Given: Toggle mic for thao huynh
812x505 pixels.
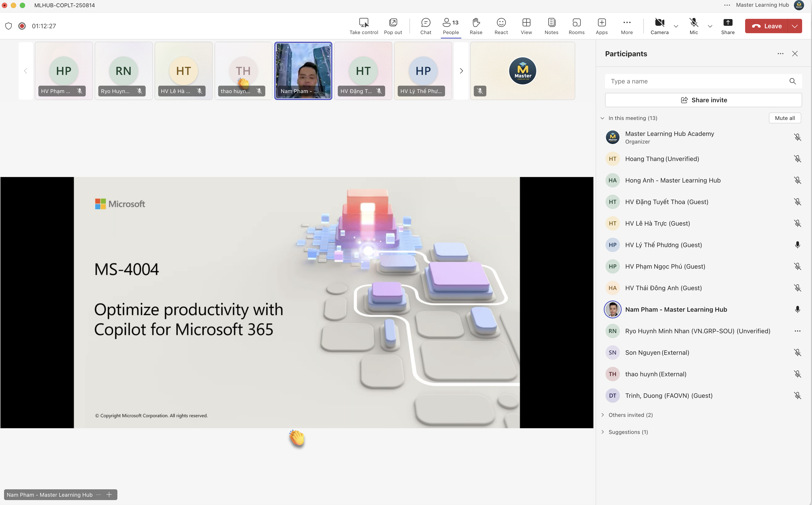Looking at the screenshot, I should click(797, 374).
